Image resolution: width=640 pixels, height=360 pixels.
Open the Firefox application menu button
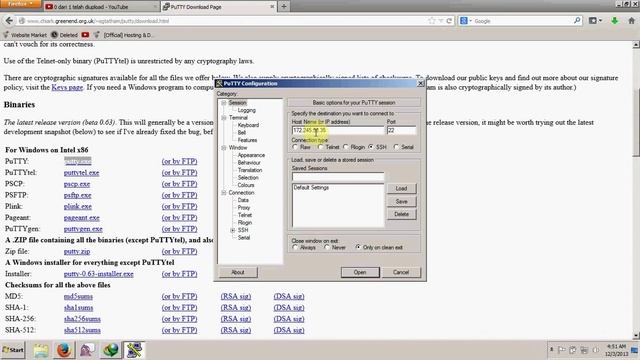point(20,4)
